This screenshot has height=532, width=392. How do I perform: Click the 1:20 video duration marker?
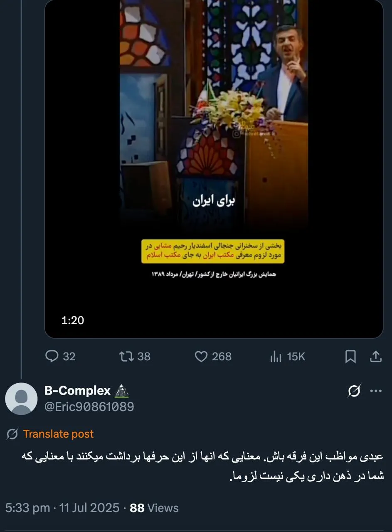73,320
